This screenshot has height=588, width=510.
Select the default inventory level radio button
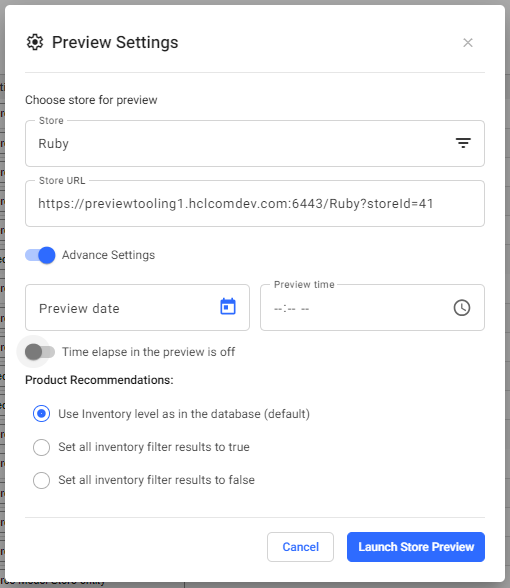coord(41,414)
